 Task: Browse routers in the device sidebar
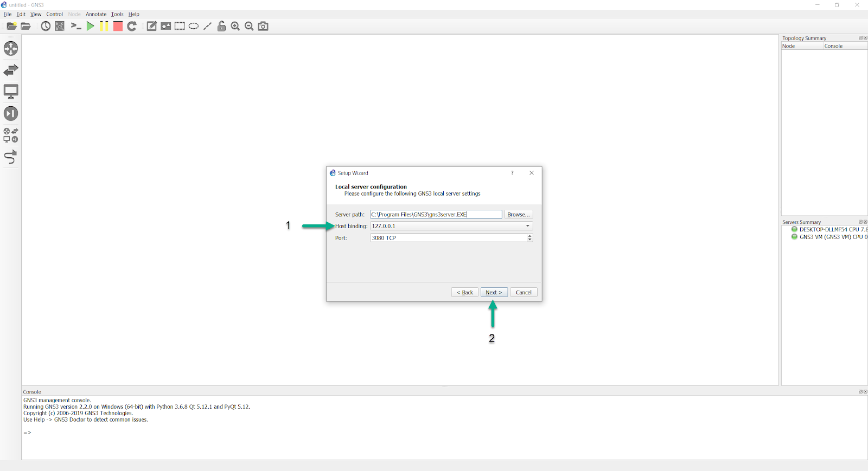[x=11, y=49]
